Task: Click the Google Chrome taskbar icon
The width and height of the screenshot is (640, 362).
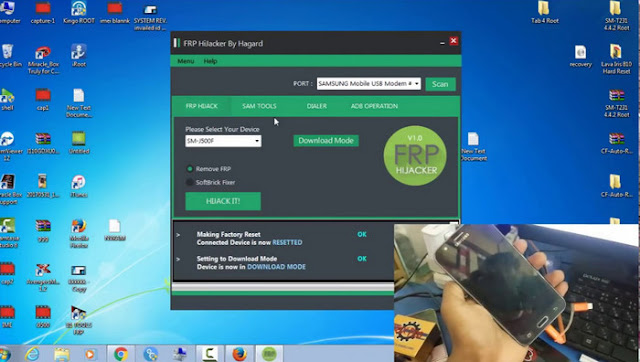Action: click(121, 354)
